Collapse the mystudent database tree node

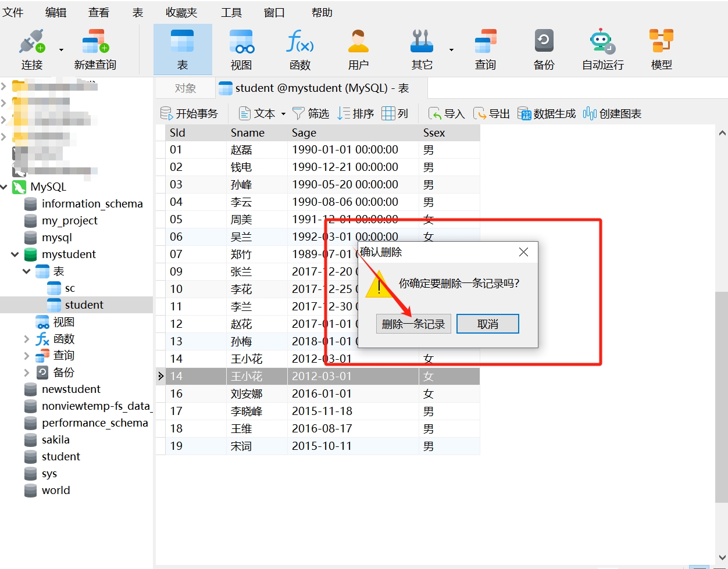[x=15, y=255]
